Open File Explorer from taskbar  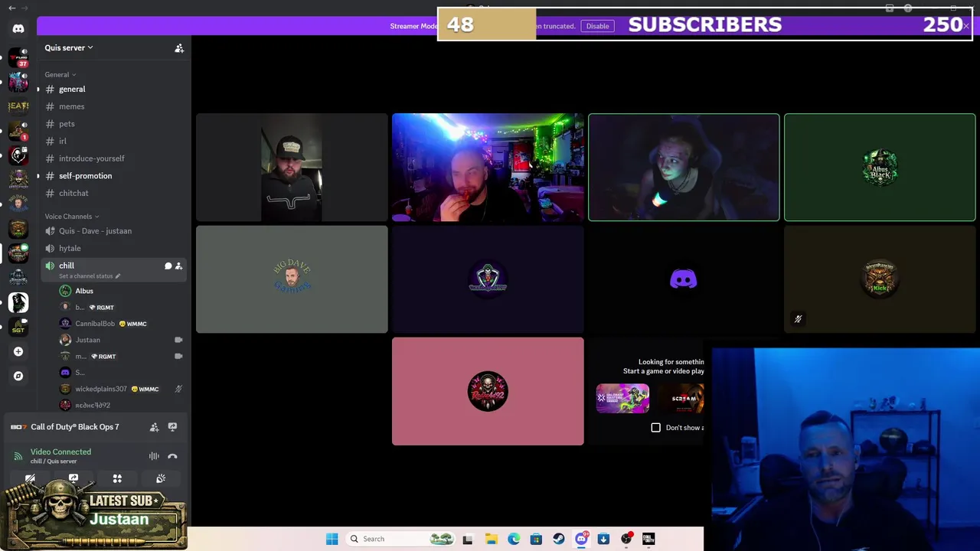tap(491, 539)
